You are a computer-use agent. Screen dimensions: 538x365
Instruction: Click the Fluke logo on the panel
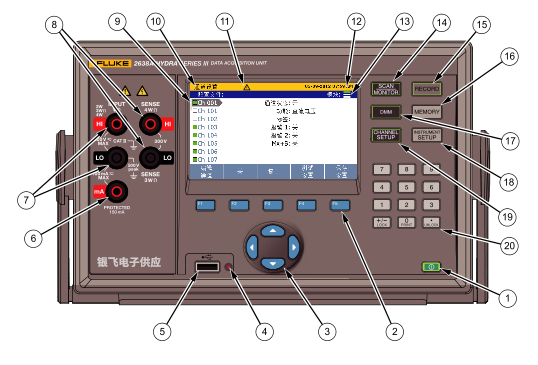tap(110, 63)
